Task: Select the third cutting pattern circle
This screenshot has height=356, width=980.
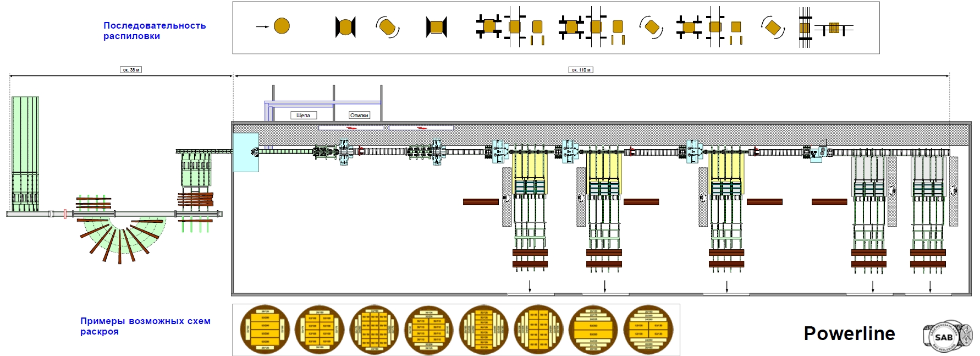Action: coord(375,330)
